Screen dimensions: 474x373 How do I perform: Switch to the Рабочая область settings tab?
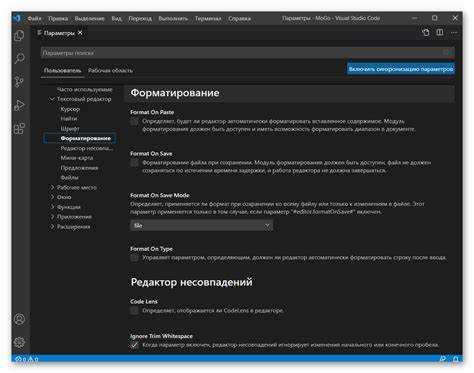(110, 71)
